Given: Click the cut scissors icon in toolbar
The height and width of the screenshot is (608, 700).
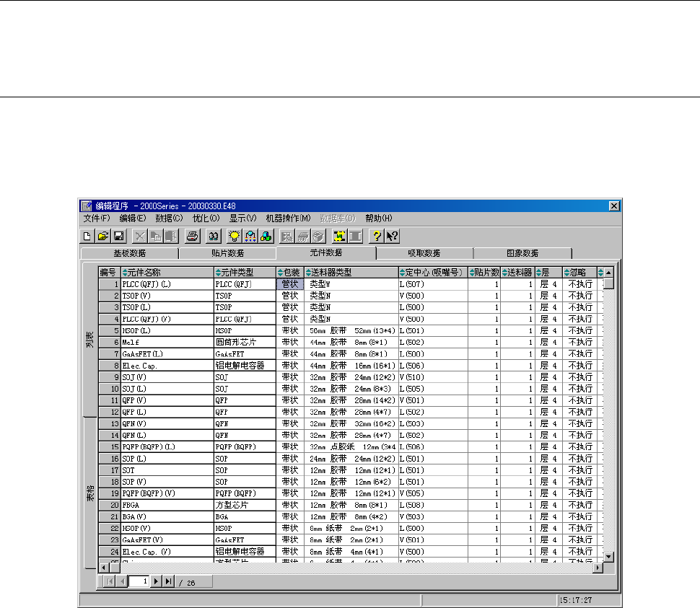Looking at the screenshot, I should coord(140,236).
